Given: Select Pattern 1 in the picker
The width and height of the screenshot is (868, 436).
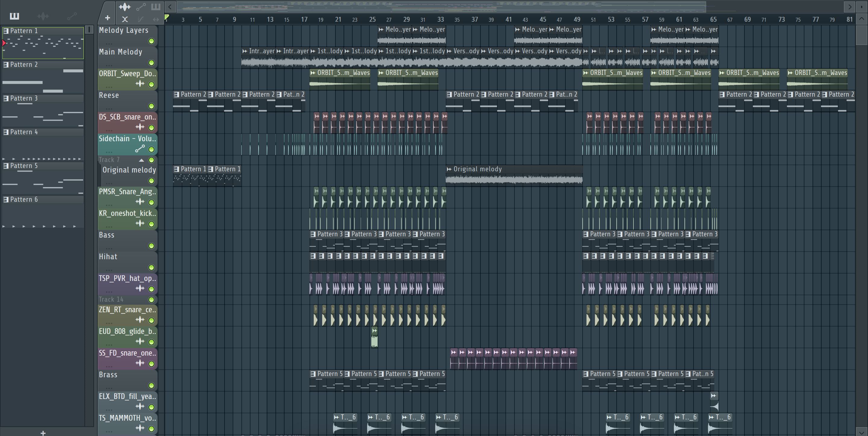Looking at the screenshot, I should tap(43, 43).
